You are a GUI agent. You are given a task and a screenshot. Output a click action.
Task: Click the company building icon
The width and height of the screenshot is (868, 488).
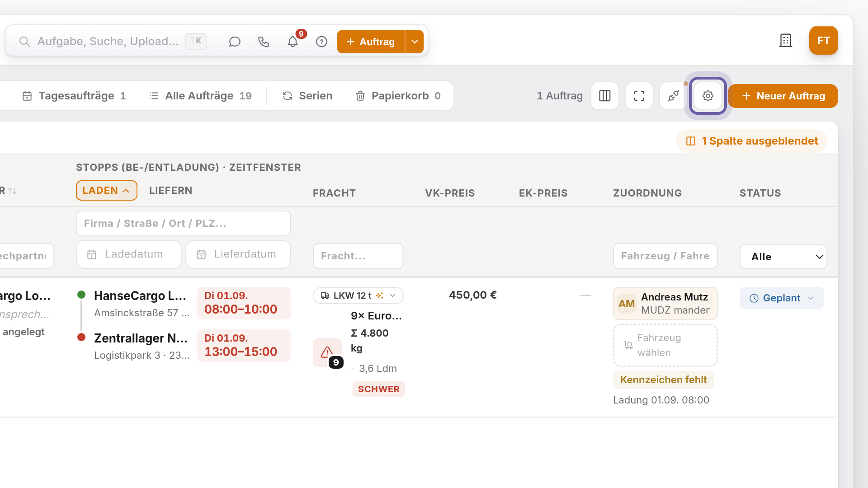click(x=786, y=41)
